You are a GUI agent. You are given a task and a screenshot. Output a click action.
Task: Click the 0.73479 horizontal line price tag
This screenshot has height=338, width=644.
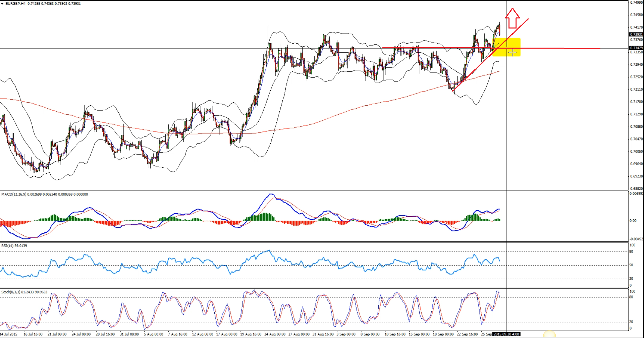[x=636, y=48]
